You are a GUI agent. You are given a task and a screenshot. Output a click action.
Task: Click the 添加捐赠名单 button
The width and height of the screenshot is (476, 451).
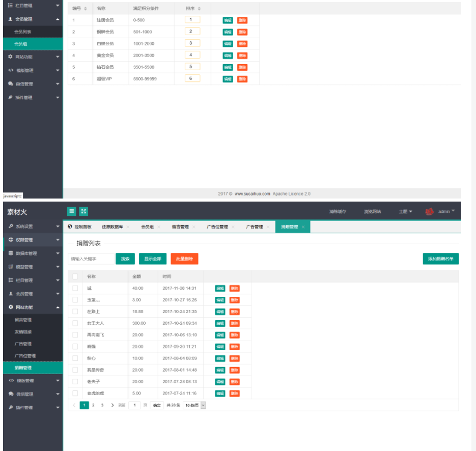click(x=440, y=259)
